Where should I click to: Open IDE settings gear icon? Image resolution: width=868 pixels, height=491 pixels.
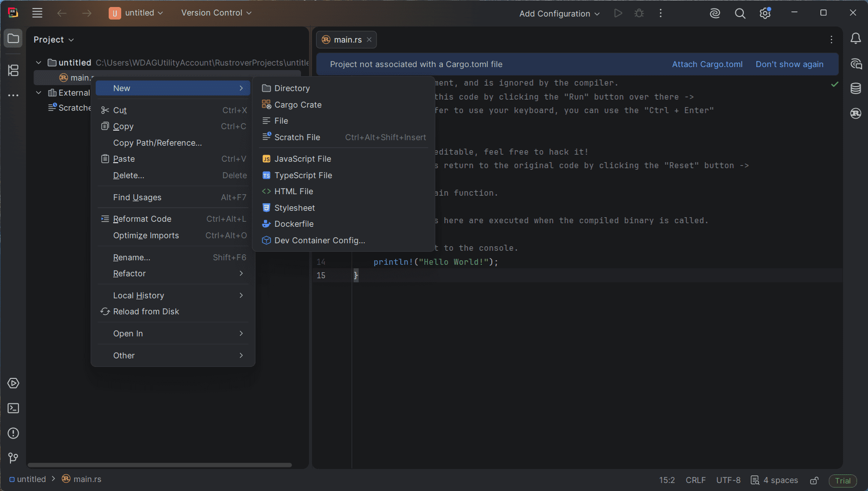click(x=765, y=14)
